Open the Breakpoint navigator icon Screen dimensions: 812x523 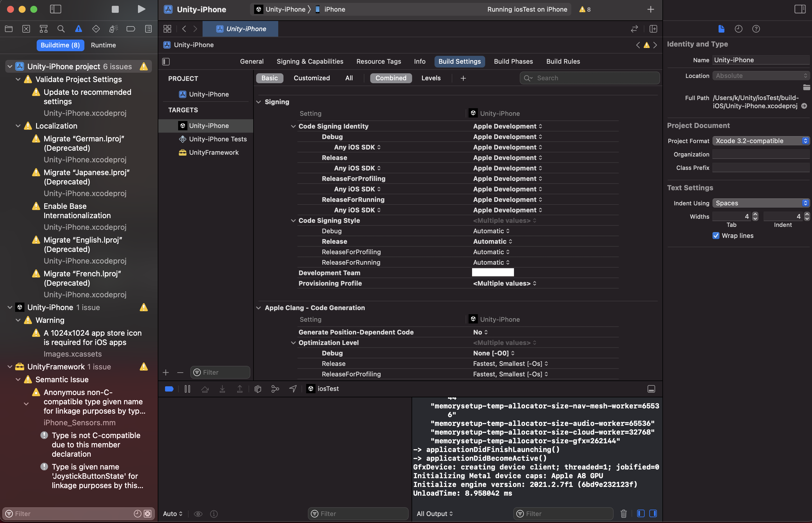tap(130, 29)
